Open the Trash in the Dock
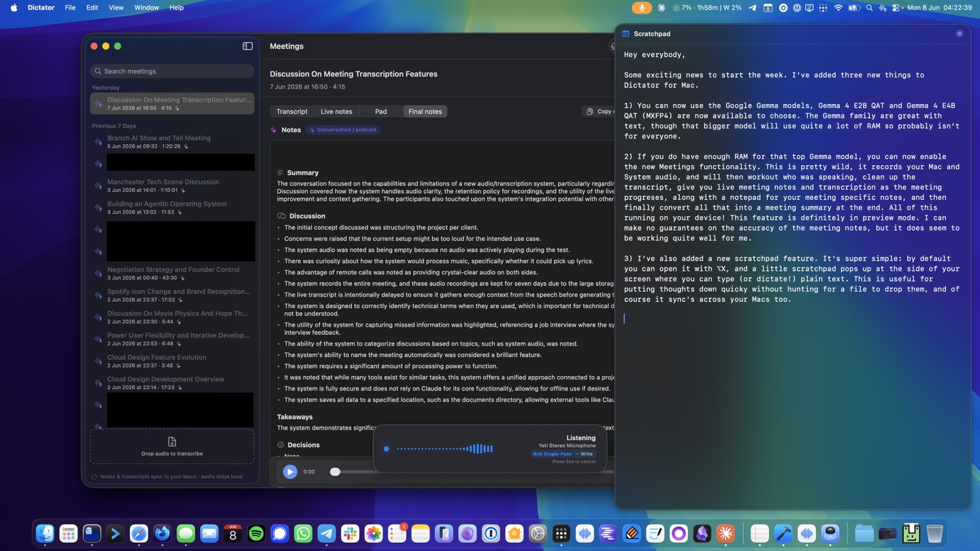 click(934, 533)
